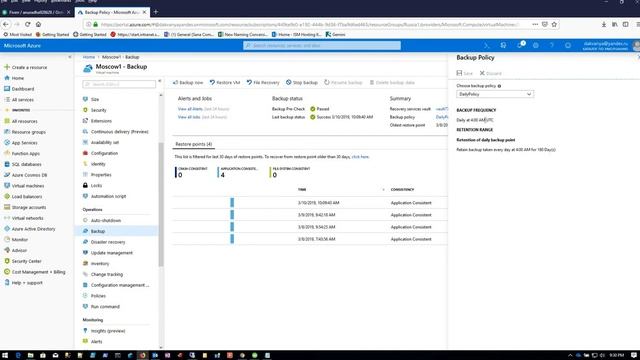
Task: Click the Azure search resources box
Action: [x=322, y=46]
